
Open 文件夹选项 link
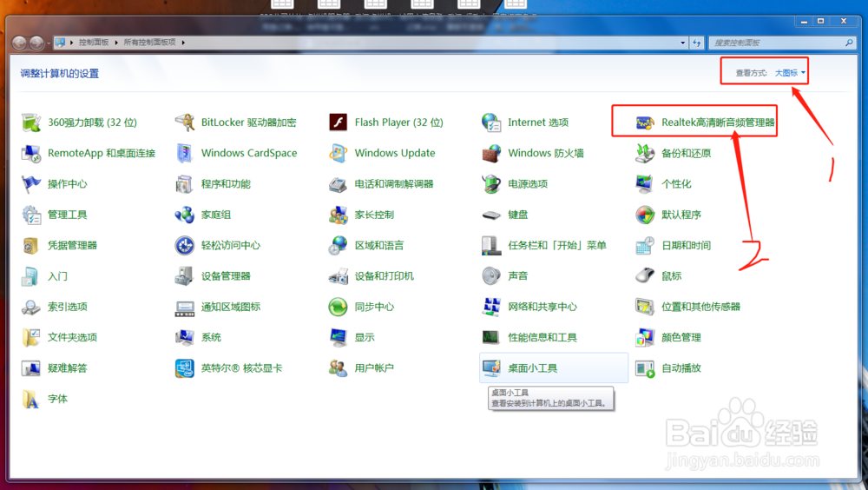[72, 337]
